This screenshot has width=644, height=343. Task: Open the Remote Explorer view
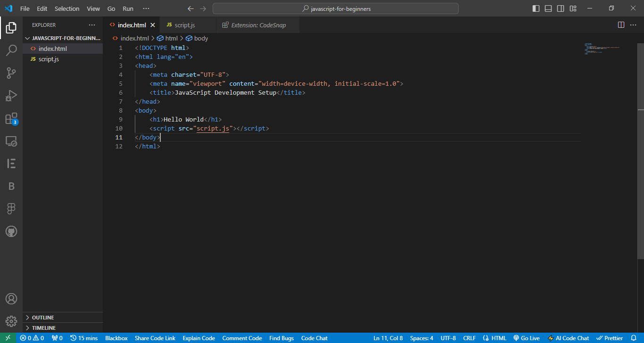tap(11, 141)
